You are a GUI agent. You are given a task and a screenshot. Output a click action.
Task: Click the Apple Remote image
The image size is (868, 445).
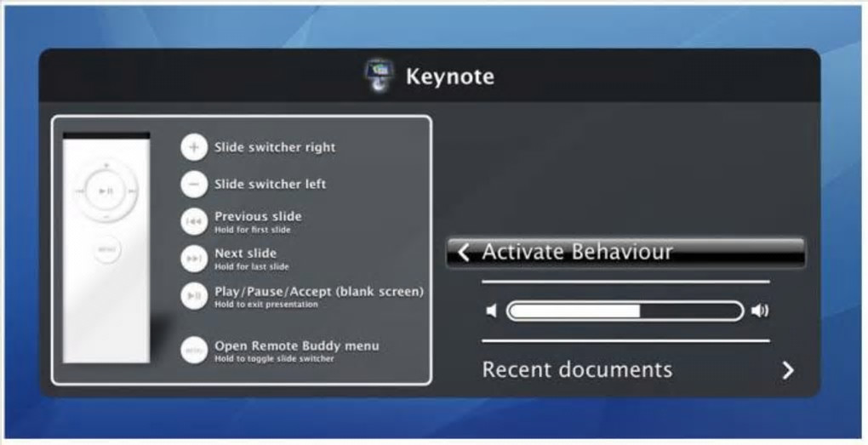106,248
